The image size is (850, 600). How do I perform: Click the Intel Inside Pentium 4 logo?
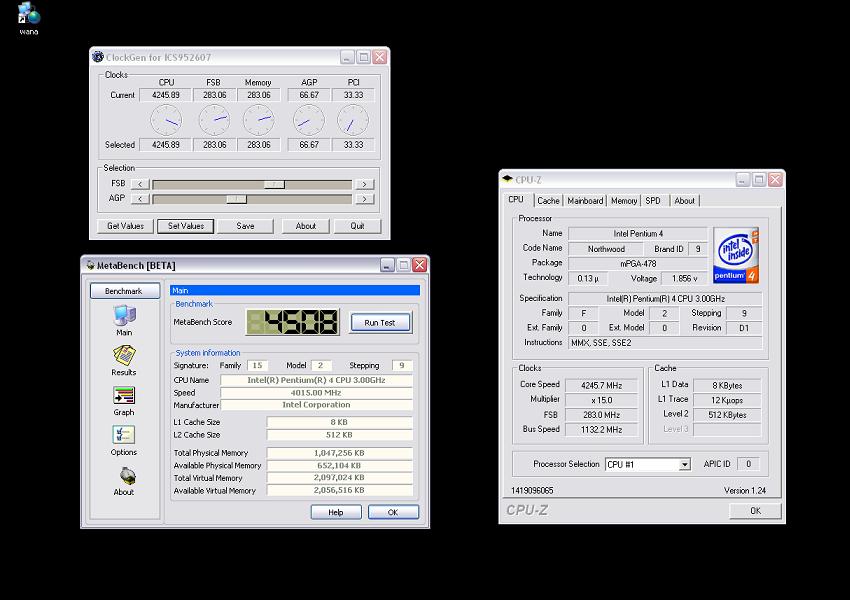(x=736, y=255)
